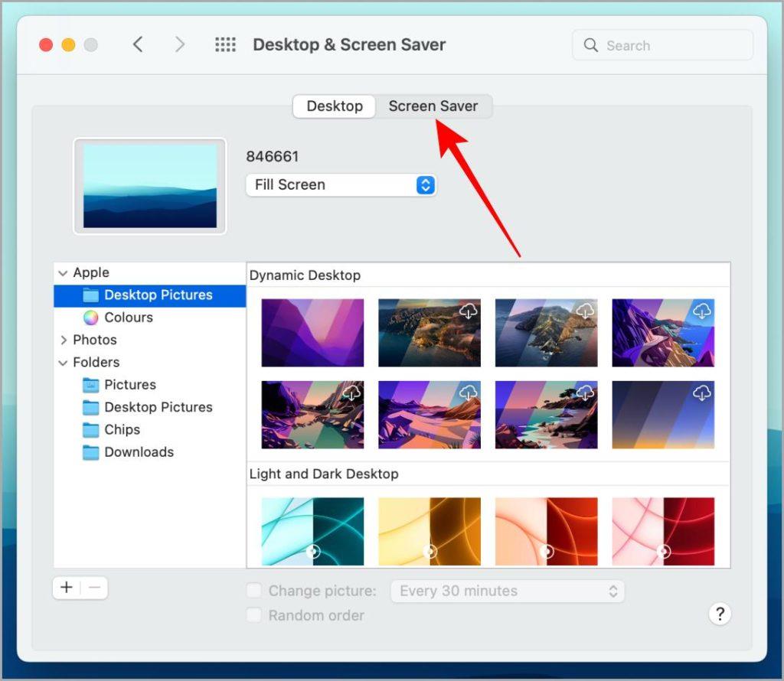784x681 pixels.
Task: Download icon on coastal road wallpaper
Action: point(701,311)
